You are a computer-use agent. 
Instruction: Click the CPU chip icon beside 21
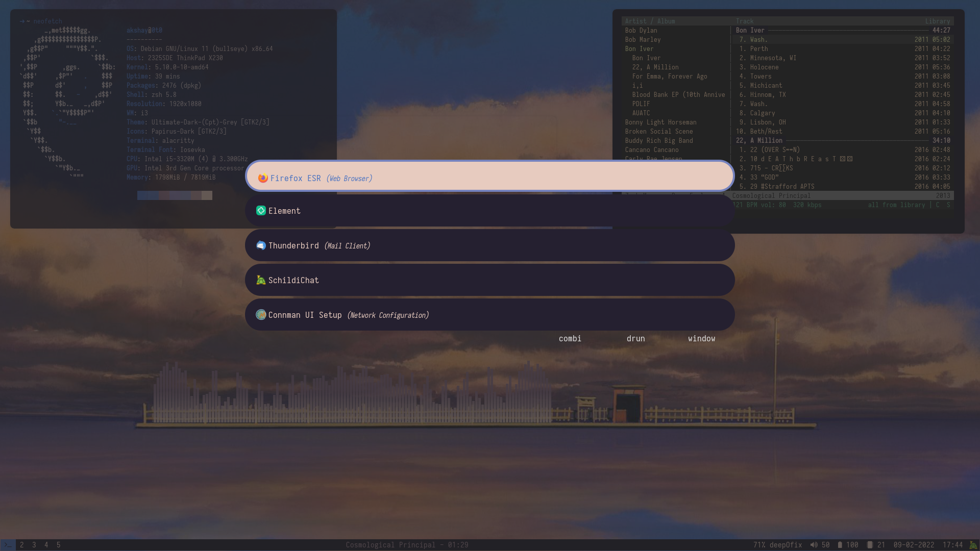[x=870, y=545]
